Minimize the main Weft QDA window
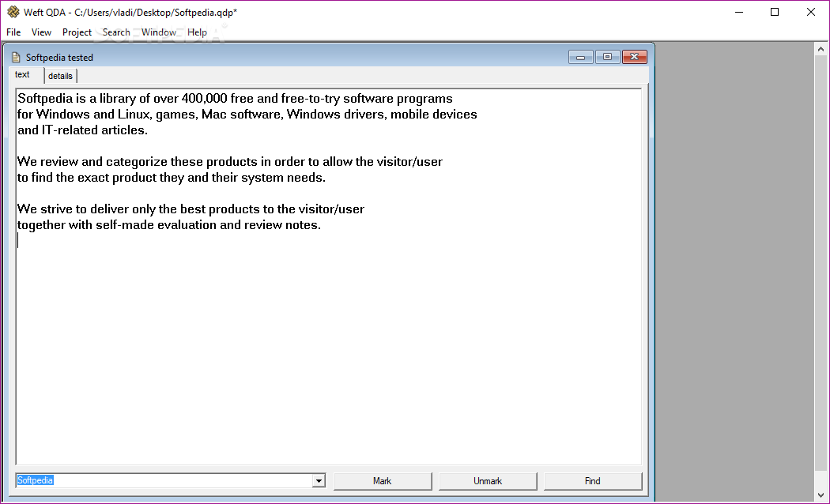The width and height of the screenshot is (830, 504). click(739, 12)
